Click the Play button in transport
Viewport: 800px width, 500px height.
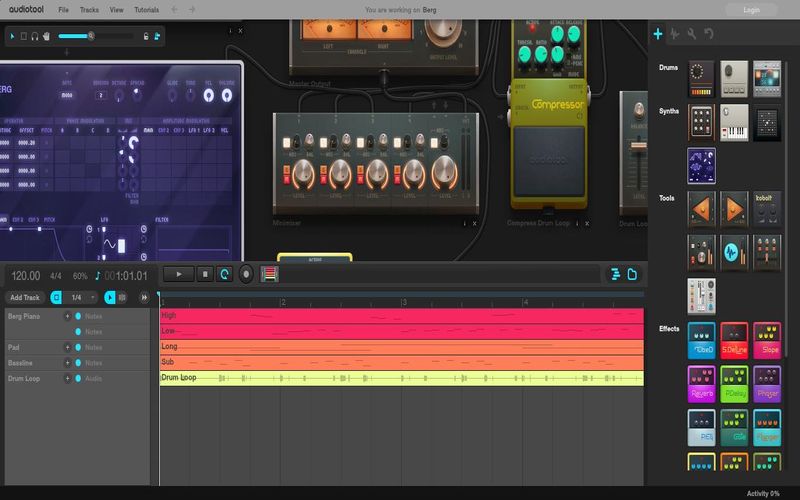click(179, 274)
